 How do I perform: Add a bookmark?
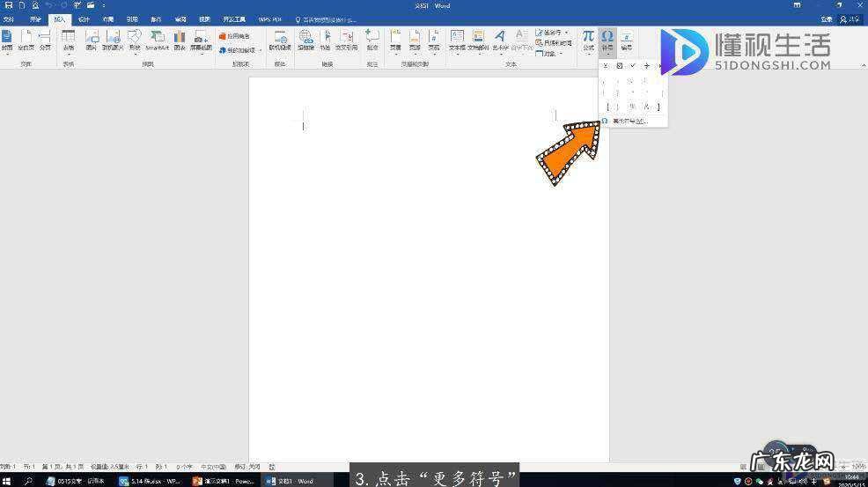point(325,40)
